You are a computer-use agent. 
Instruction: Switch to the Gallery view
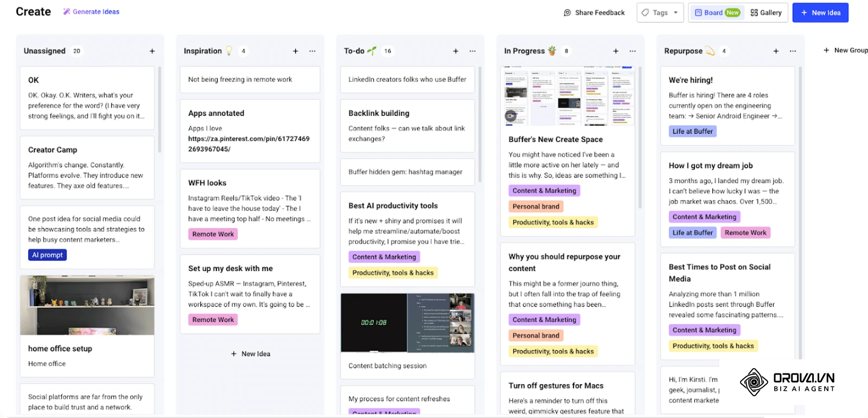point(766,12)
